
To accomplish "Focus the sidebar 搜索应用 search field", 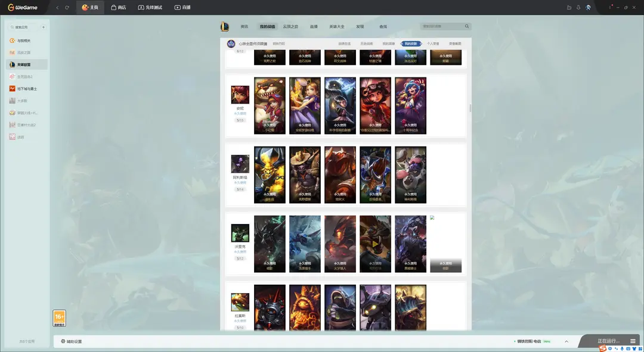I will pyautogui.click(x=24, y=27).
